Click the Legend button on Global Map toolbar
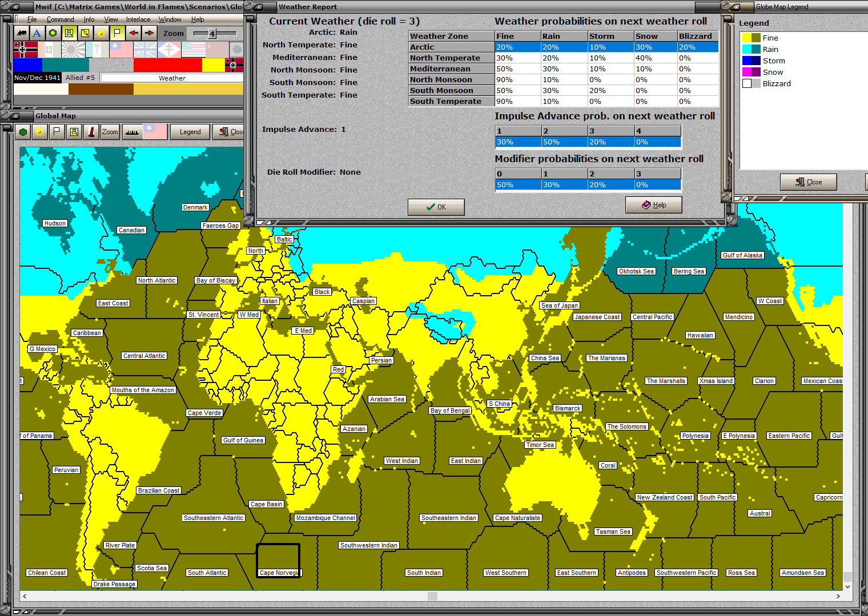The image size is (868, 616). tap(190, 132)
